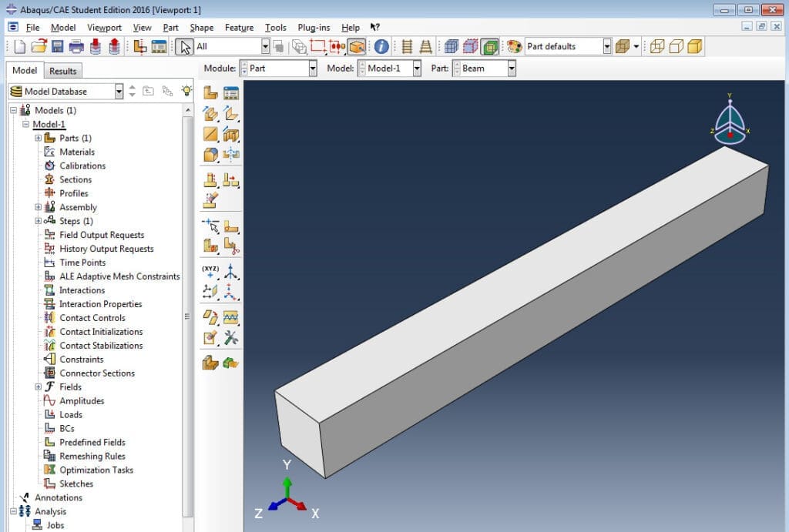Click the wrench Repair tools icon
789x532 pixels.
[x=230, y=338]
